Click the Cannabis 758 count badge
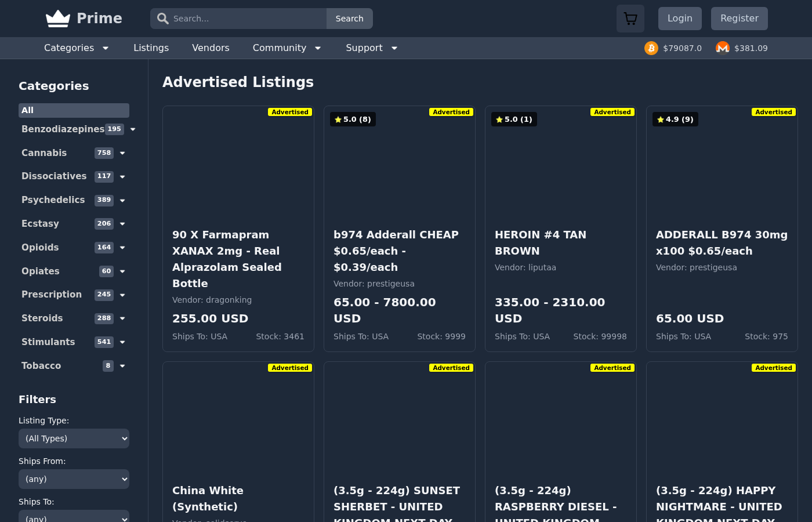812x522 pixels. (104, 153)
